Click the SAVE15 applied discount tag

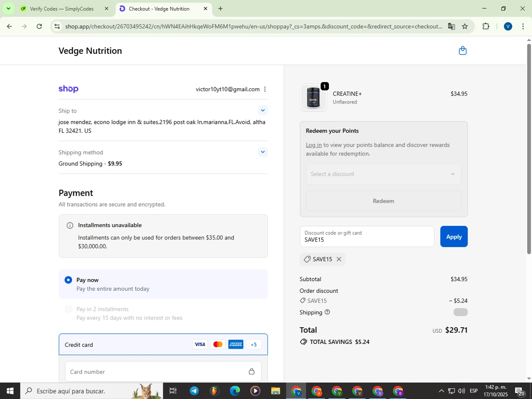pos(322,259)
